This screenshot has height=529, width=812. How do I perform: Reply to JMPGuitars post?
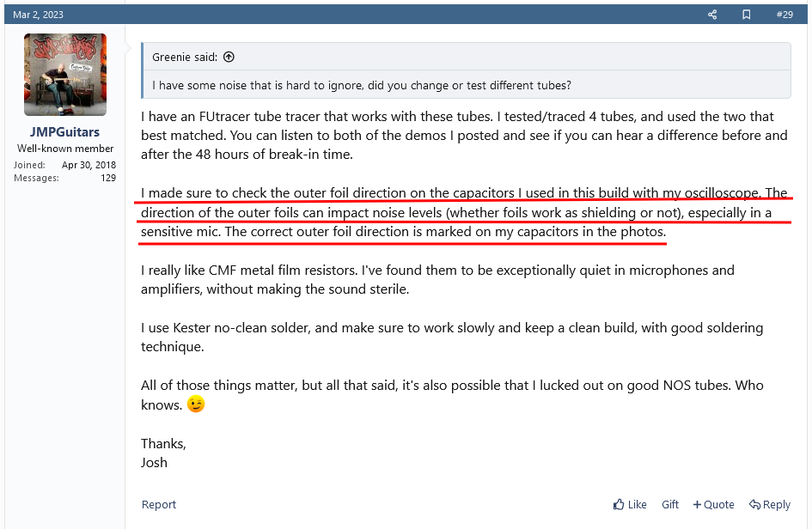point(769,505)
